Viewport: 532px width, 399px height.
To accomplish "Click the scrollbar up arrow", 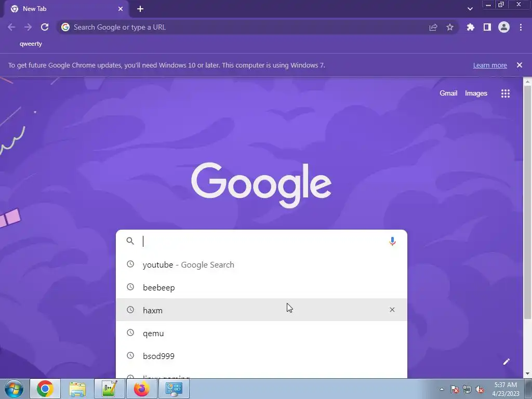I will click(x=527, y=82).
